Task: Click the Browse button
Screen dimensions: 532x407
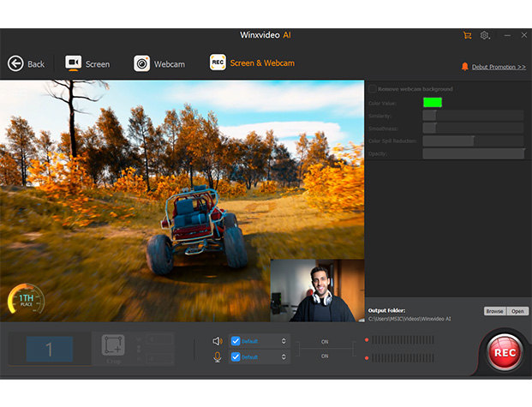Action: pos(494,311)
